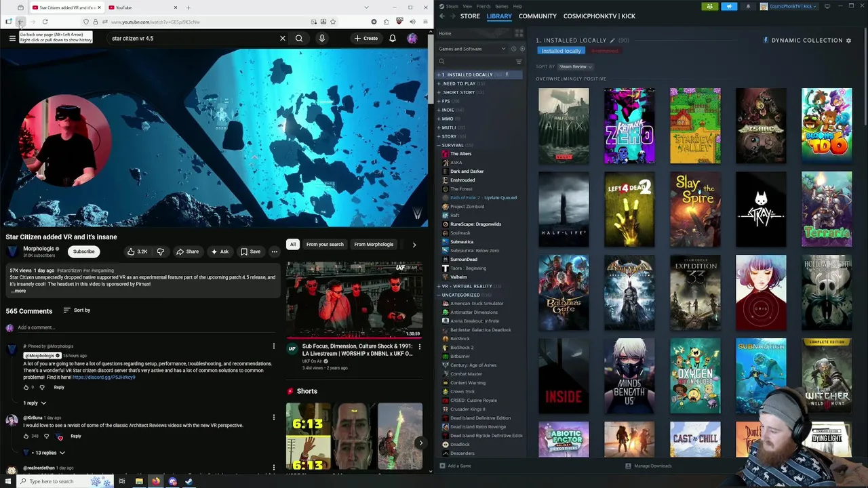Select Subnautica in the Steam sidebar
The height and width of the screenshot is (488, 868).
pos(462,242)
